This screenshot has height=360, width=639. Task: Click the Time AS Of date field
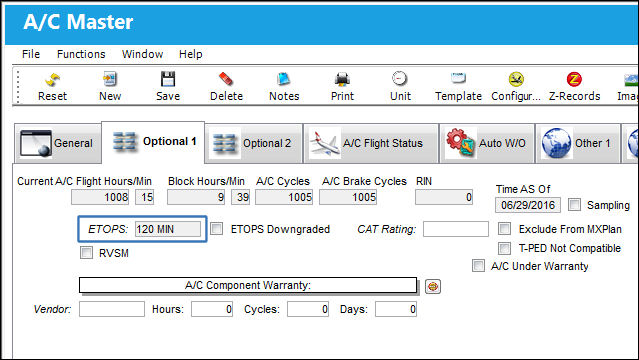(528, 205)
